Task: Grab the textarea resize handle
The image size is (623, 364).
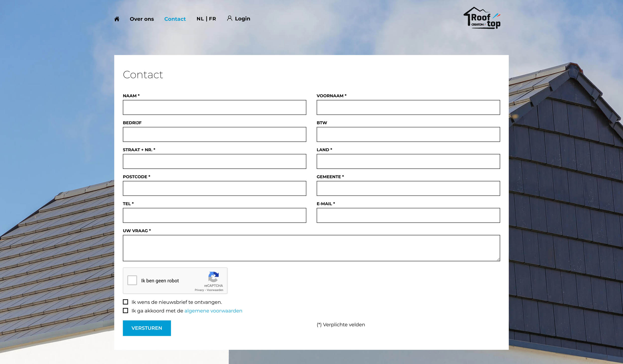Action: coord(498,259)
